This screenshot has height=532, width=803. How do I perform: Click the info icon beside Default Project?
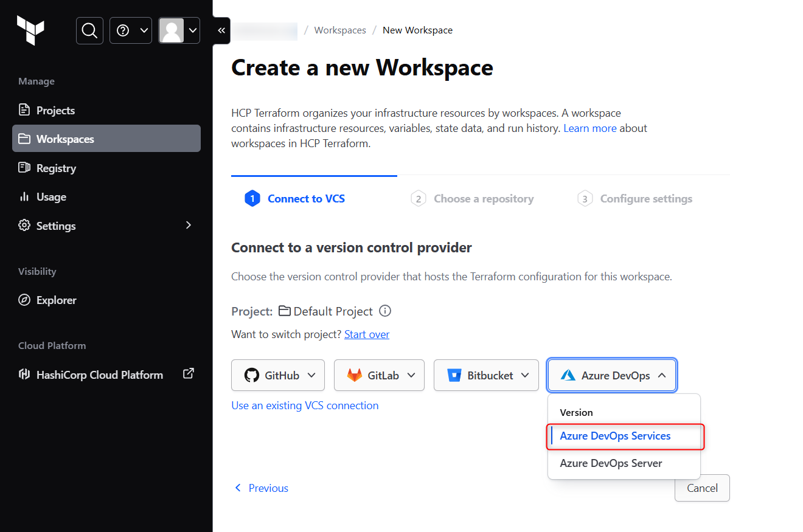tap(385, 311)
